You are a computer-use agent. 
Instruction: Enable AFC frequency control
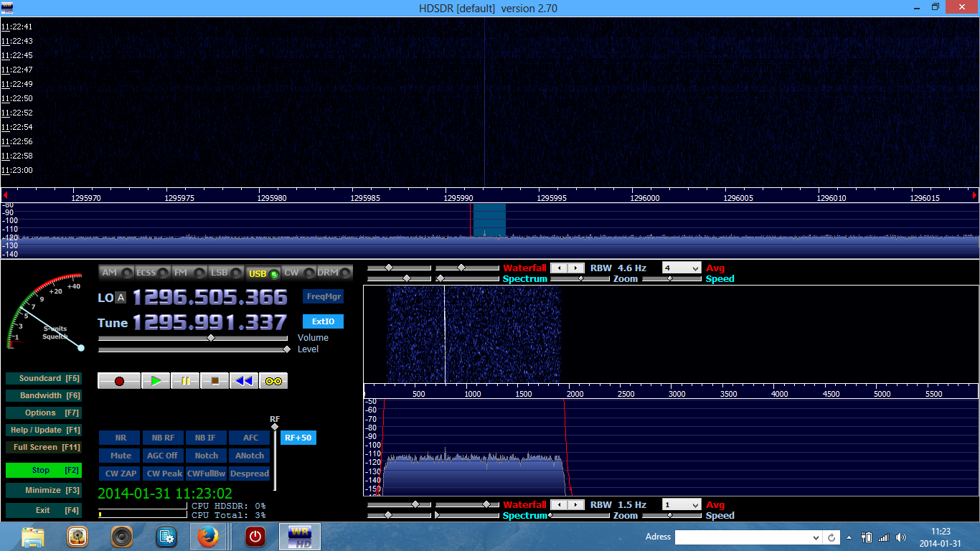pos(250,438)
